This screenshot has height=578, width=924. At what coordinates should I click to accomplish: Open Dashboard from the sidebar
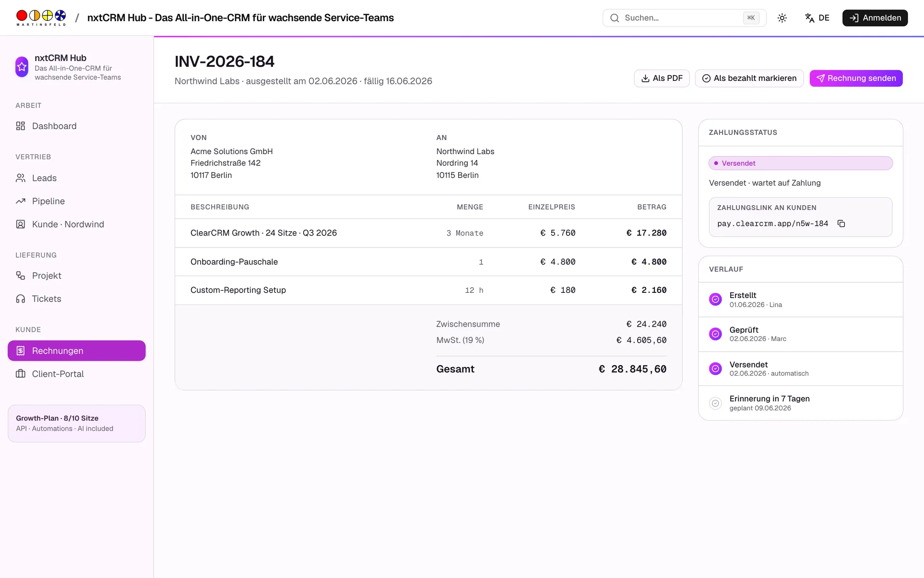point(77,126)
